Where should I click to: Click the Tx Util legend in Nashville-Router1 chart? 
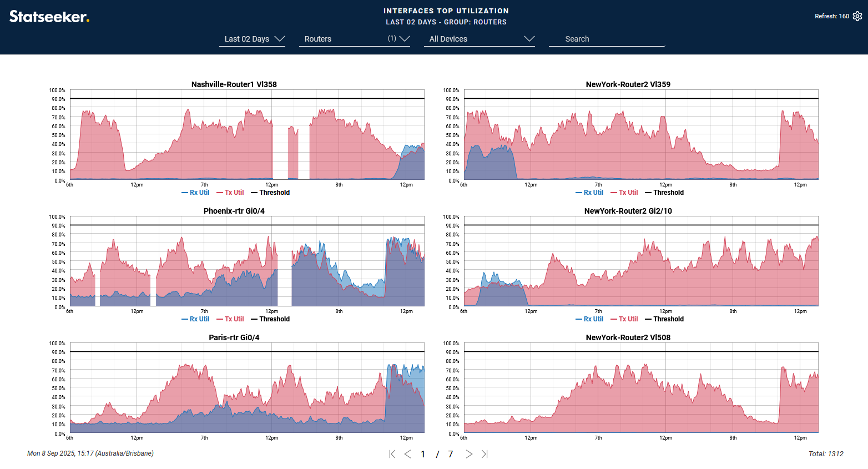[x=230, y=193]
